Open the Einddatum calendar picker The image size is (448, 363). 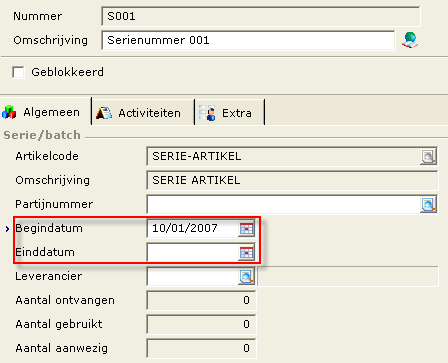pos(246,252)
